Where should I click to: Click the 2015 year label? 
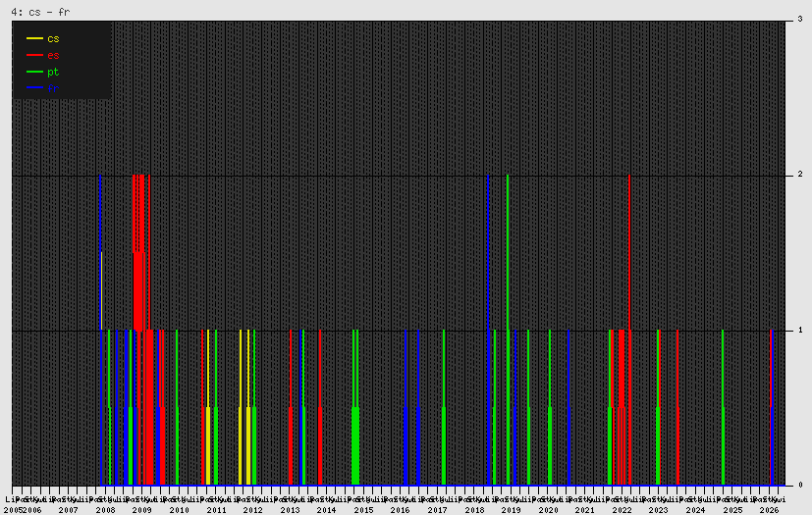coord(363,510)
